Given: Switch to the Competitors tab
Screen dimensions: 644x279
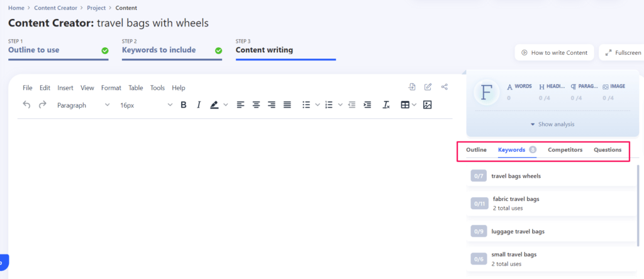Looking at the screenshot, I should pos(565,150).
